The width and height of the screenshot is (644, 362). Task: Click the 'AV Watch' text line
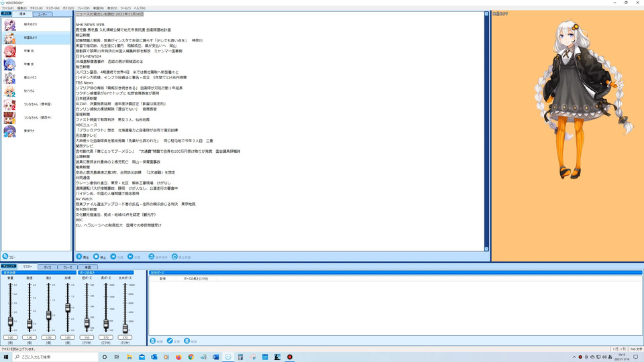[x=85, y=198]
